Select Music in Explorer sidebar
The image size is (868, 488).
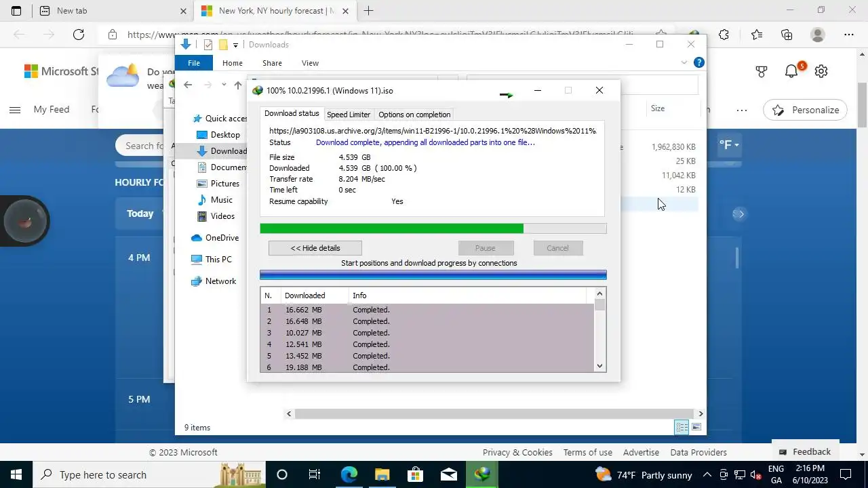pos(215,200)
